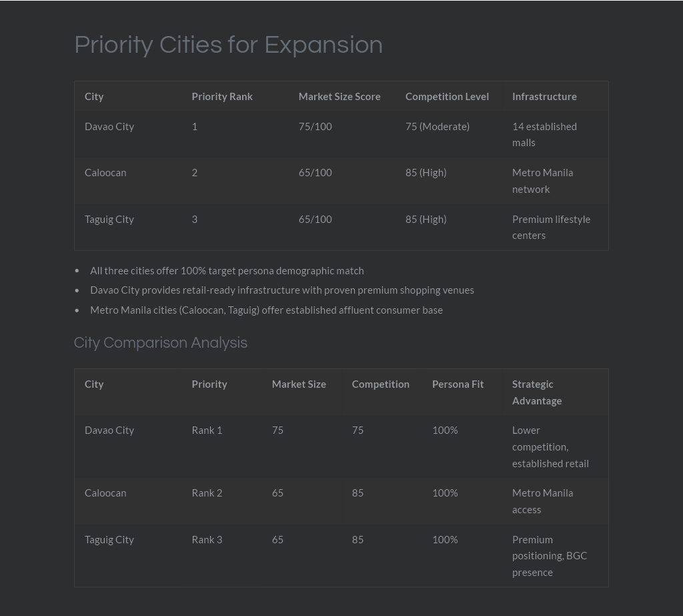The height and width of the screenshot is (616, 683).
Task: Select "Lower competition, established retail" advantage cell
Action: tap(550, 447)
